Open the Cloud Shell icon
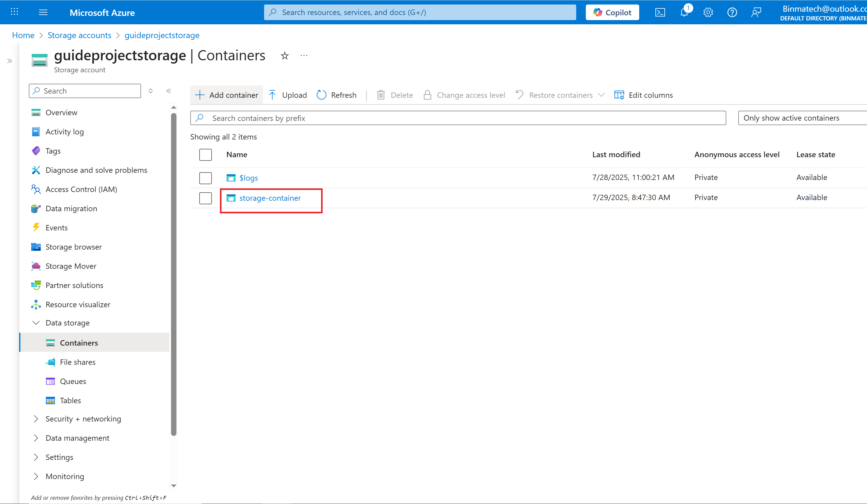This screenshot has height=504, width=867. click(660, 13)
